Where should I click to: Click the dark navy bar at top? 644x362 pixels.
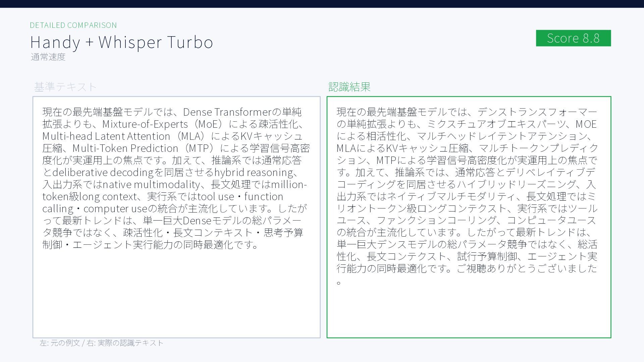322,4
